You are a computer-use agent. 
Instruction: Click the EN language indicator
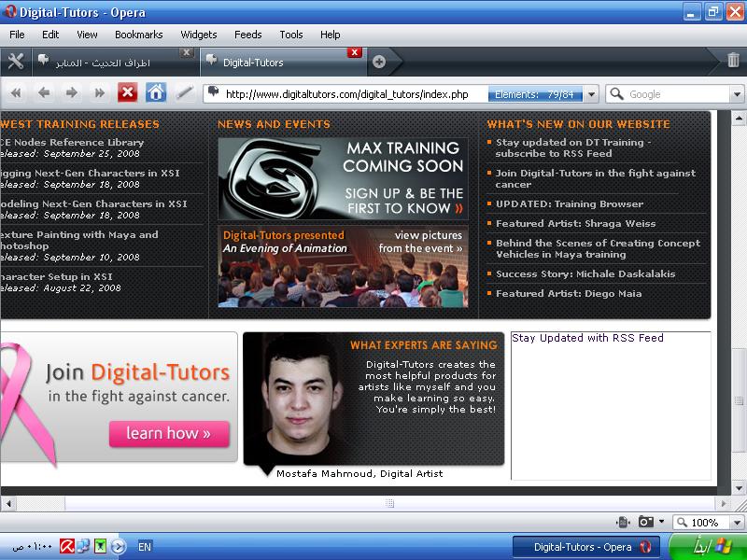145,547
